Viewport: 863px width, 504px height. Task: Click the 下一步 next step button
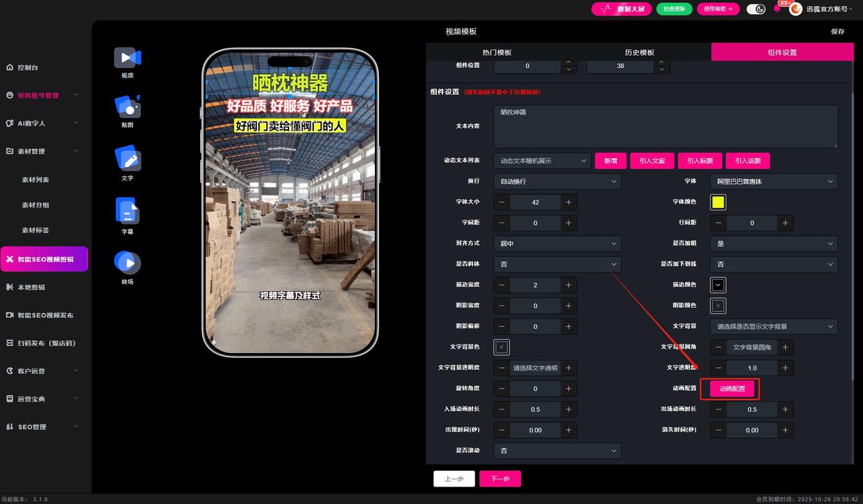pyautogui.click(x=500, y=478)
